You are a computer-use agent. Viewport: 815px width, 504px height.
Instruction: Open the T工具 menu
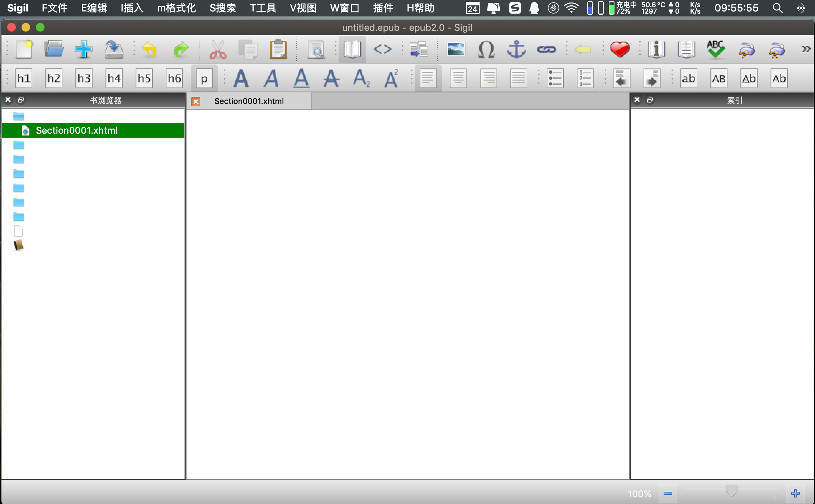click(263, 8)
